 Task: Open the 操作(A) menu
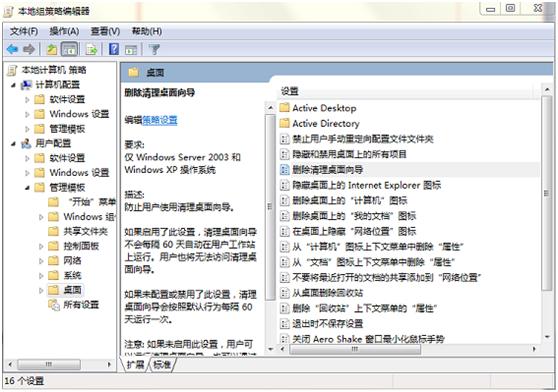coord(64,31)
